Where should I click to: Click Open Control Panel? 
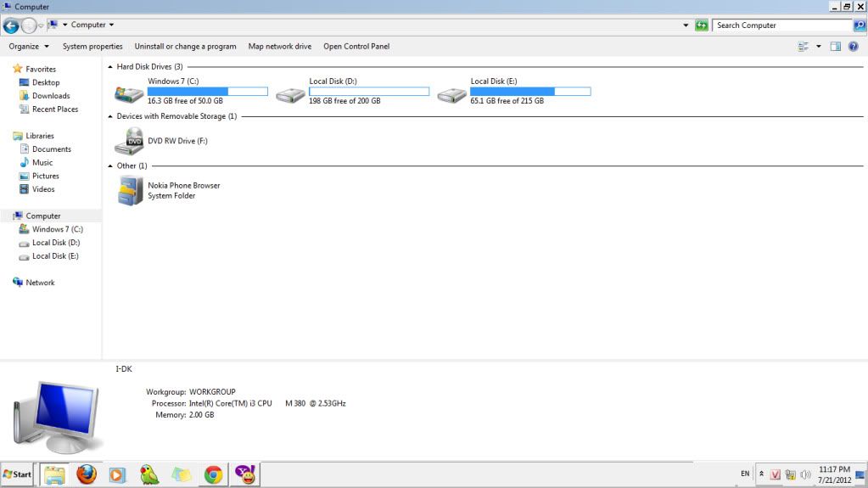coord(356,47)
